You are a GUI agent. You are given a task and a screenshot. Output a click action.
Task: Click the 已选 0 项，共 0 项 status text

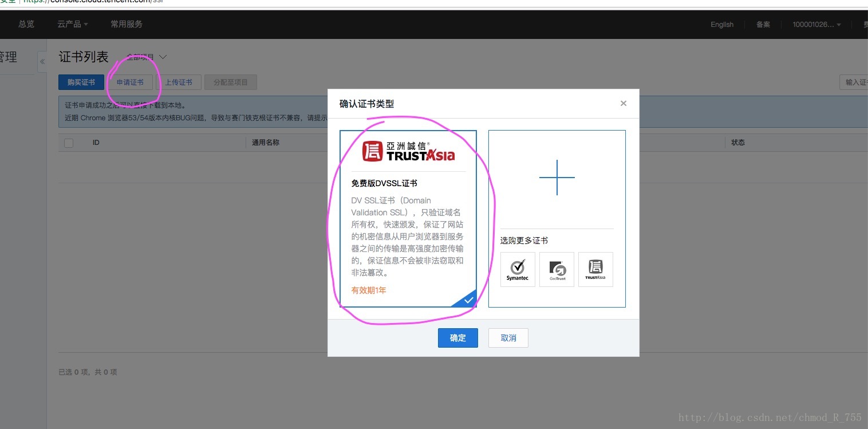click(88, 372)
